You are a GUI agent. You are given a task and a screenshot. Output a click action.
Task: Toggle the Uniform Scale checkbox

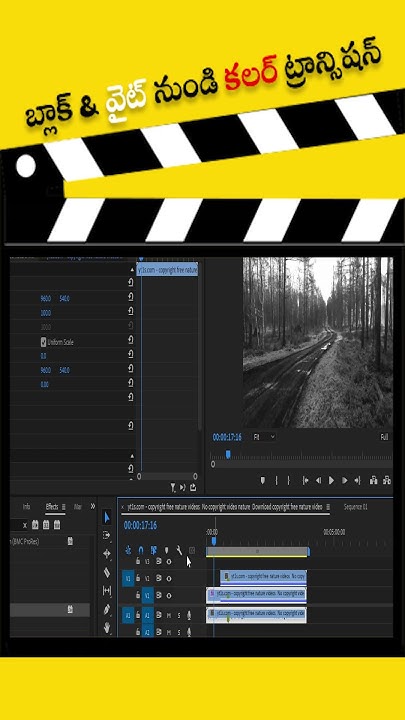(x=44, y=342)
